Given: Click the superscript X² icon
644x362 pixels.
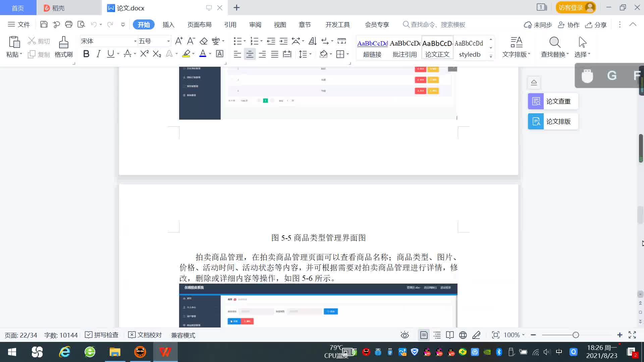Looking at the screenshot, I should click(x=144, y=54).
